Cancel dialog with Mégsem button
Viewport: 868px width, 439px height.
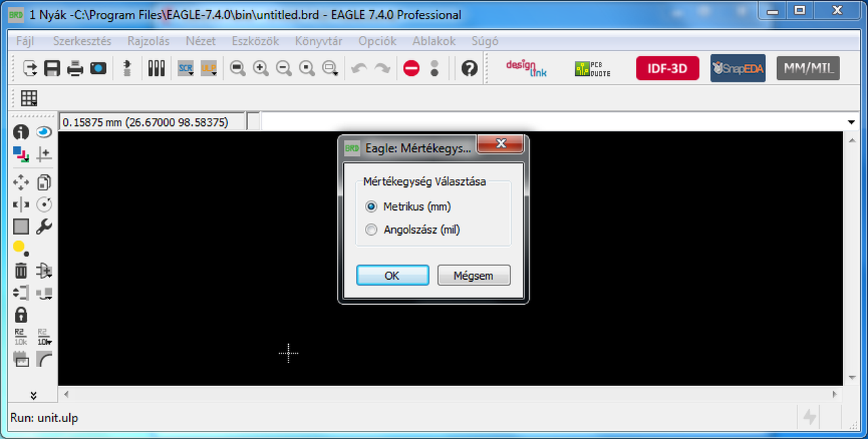(474, 276)
